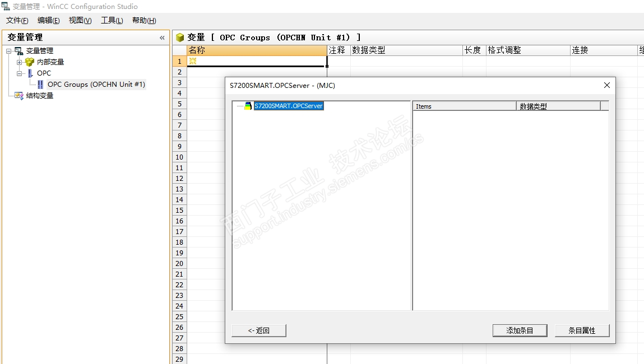
Task: Click the 长度 column header
Action: (x=474, y=50)
